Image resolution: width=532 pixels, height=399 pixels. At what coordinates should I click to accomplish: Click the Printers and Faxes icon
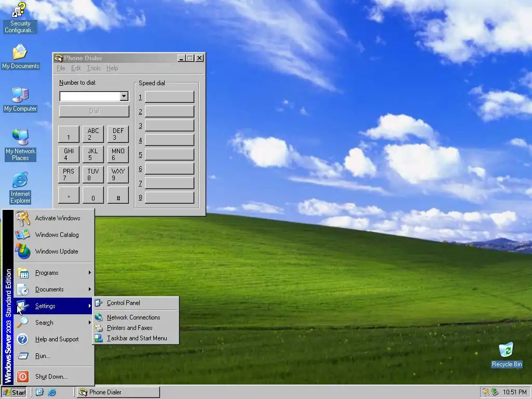pyautogui.click(x=99, y=328)
